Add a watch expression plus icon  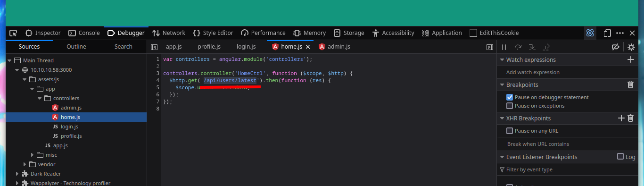point(631,59)
